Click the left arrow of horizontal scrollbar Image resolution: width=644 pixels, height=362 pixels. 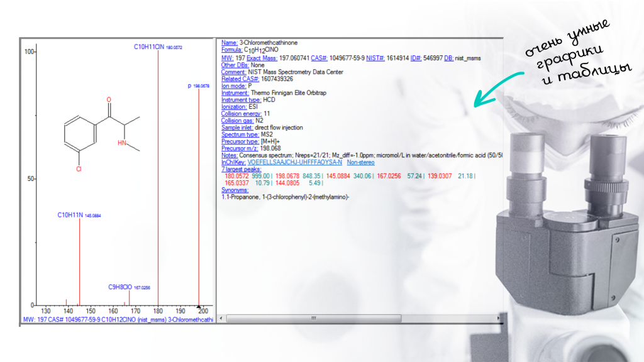(x=221, y=319)
